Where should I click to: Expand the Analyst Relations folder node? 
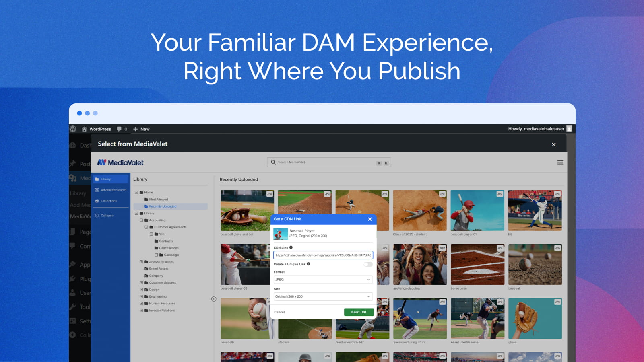click(141, 262)
